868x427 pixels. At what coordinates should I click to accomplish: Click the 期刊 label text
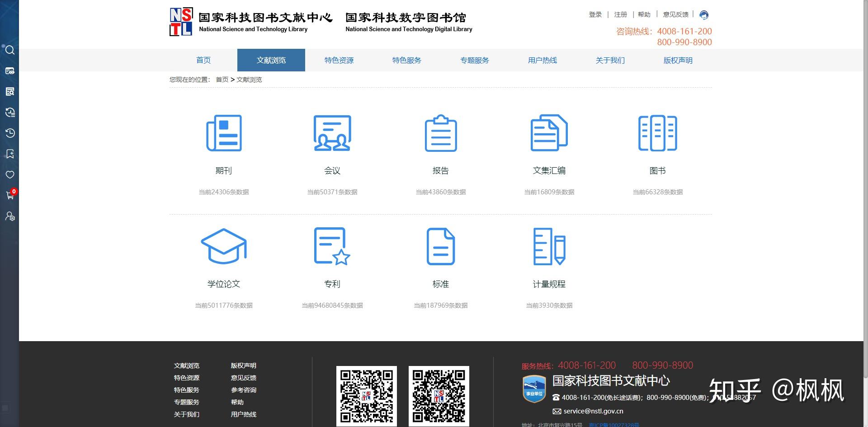pyautogui.click(x=224, y=170)
